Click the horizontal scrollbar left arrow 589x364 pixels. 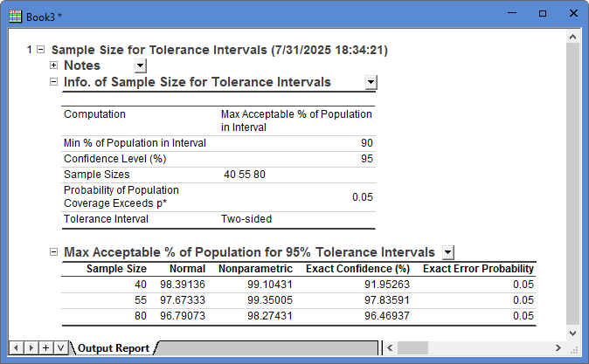coord(390,348)
